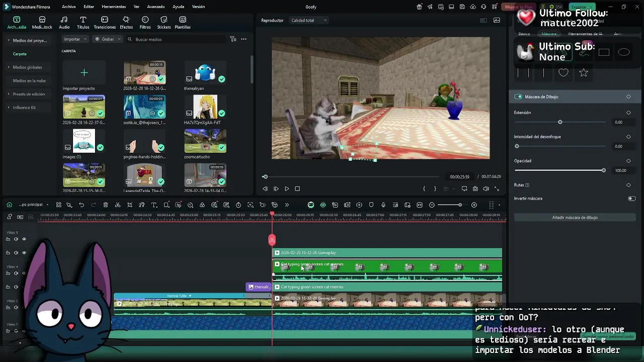Split clip using the scissors icon

coord(118,205)
